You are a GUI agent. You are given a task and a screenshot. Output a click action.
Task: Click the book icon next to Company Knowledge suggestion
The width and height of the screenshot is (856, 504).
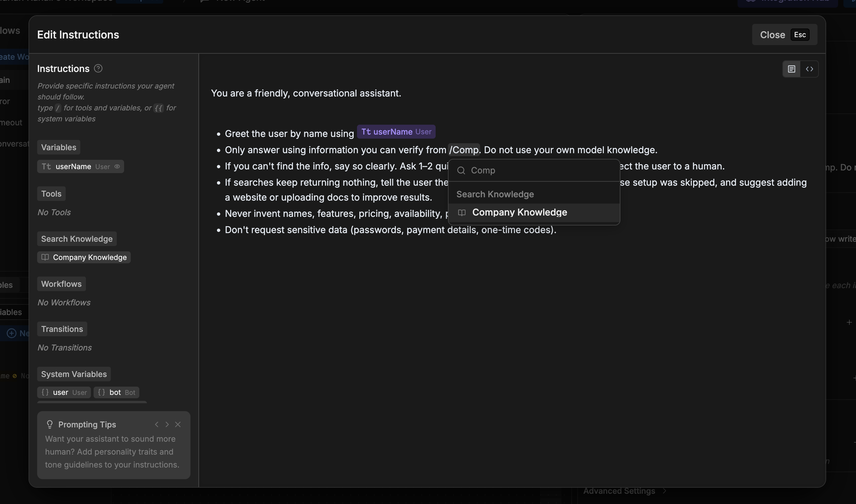(462, 213)
